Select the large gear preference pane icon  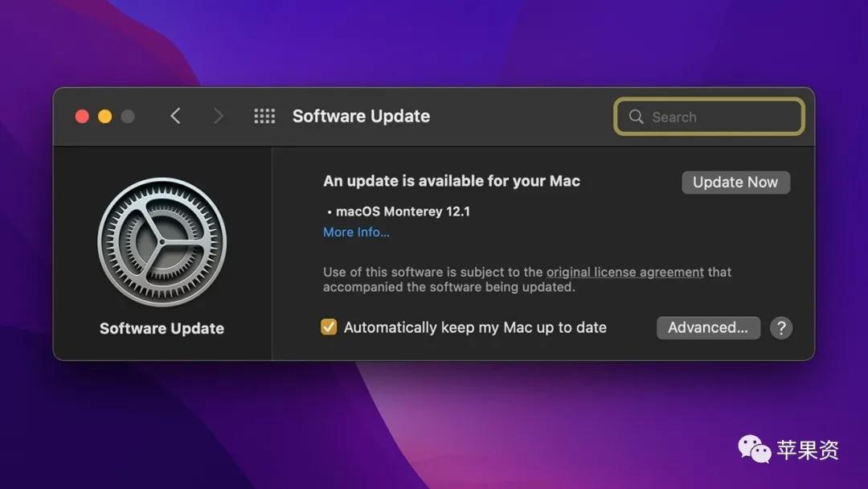(x=162, y=241)
